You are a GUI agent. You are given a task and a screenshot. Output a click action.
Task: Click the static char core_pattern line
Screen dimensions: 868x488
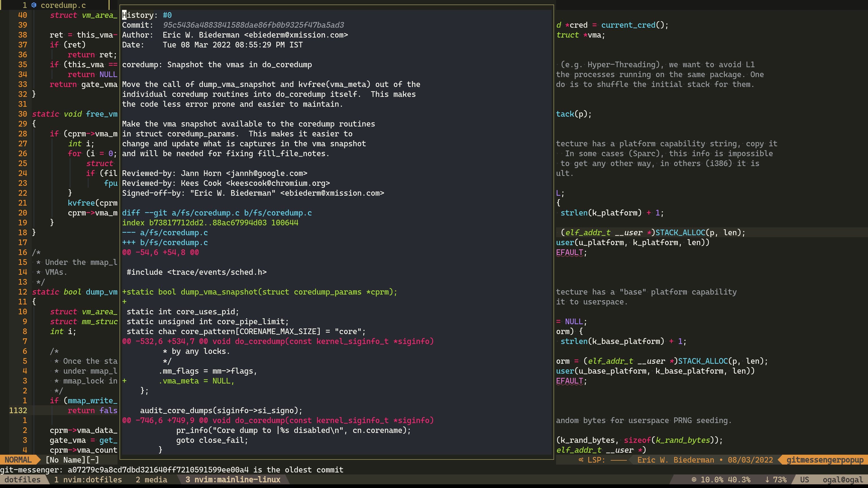click(x=246, y=331)
